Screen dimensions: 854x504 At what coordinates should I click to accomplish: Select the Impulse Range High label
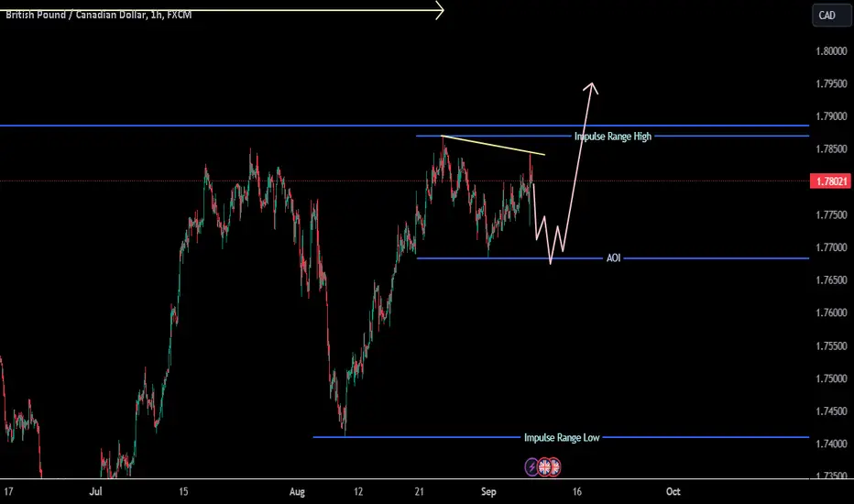coord(613,137)
